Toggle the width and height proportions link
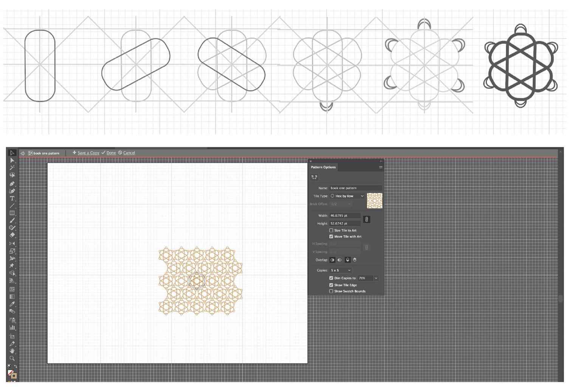Viewport: 580px width, 392px height. click(x=366, y=219)
